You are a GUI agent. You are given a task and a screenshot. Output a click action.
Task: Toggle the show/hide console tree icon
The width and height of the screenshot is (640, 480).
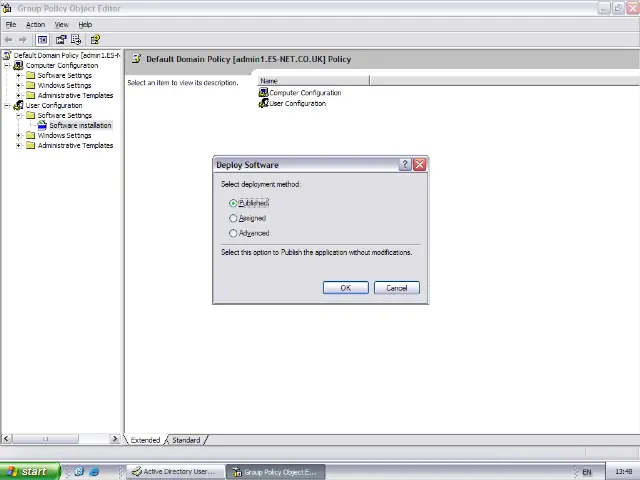42,40
